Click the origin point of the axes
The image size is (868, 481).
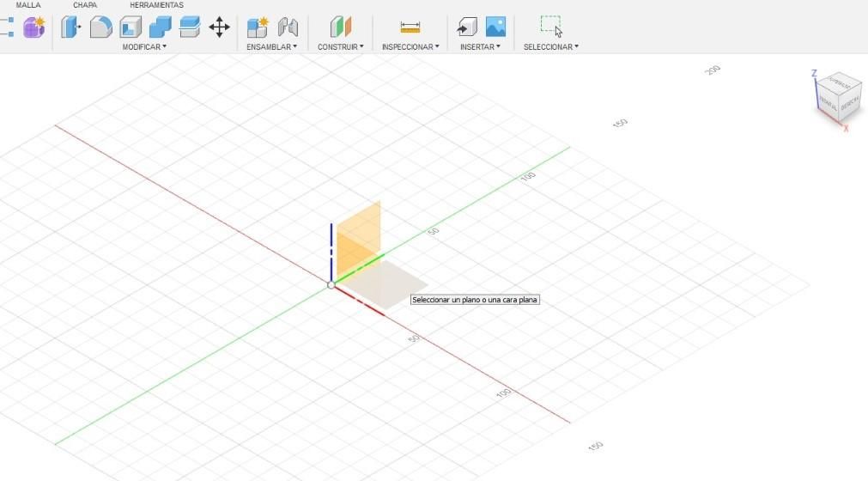point(331,285)
